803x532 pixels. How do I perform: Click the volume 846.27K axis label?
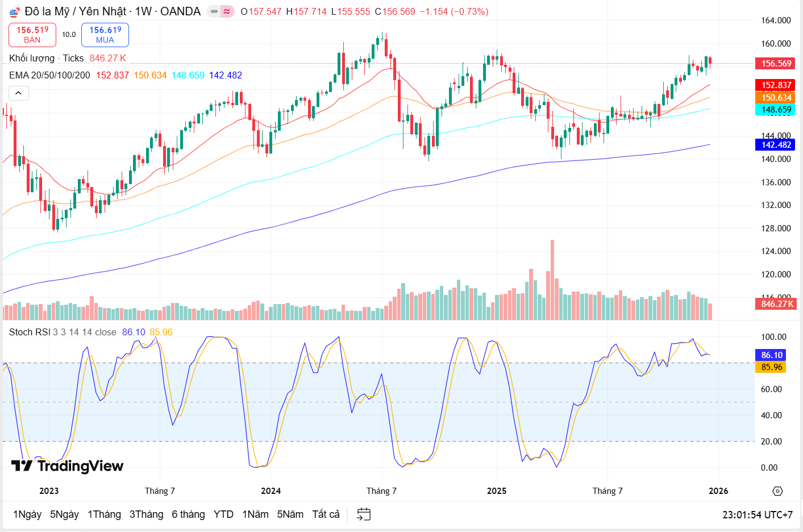pos(776,304)
